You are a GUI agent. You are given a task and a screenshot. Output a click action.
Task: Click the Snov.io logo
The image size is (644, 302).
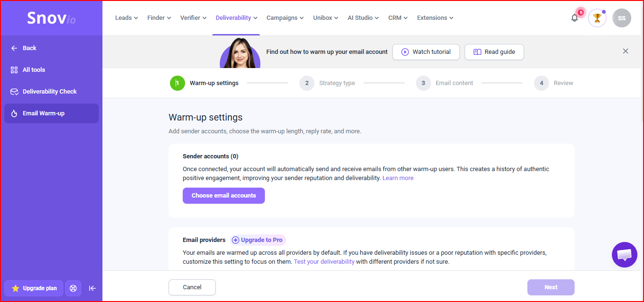click(51, 18)
